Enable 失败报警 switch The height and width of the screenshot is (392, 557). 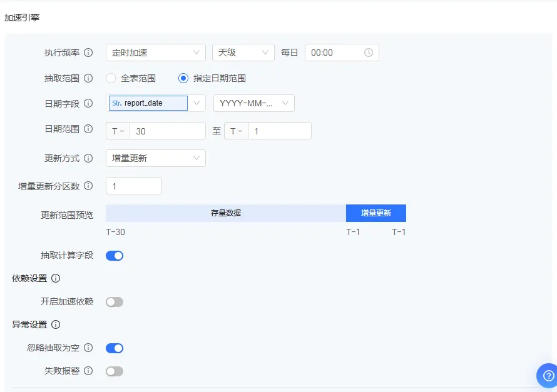click(x=115, y=371)
